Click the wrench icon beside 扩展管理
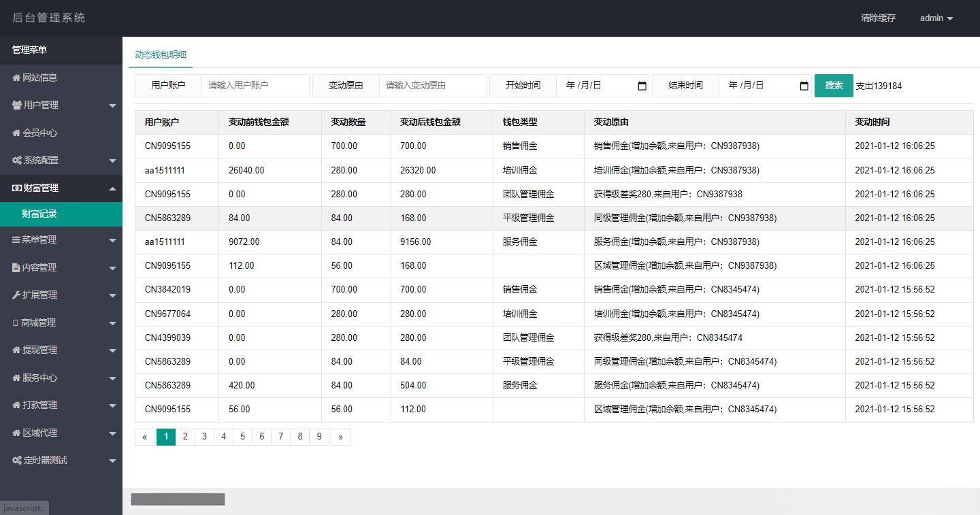Screen dimensions: 980x515 [16, 295]
